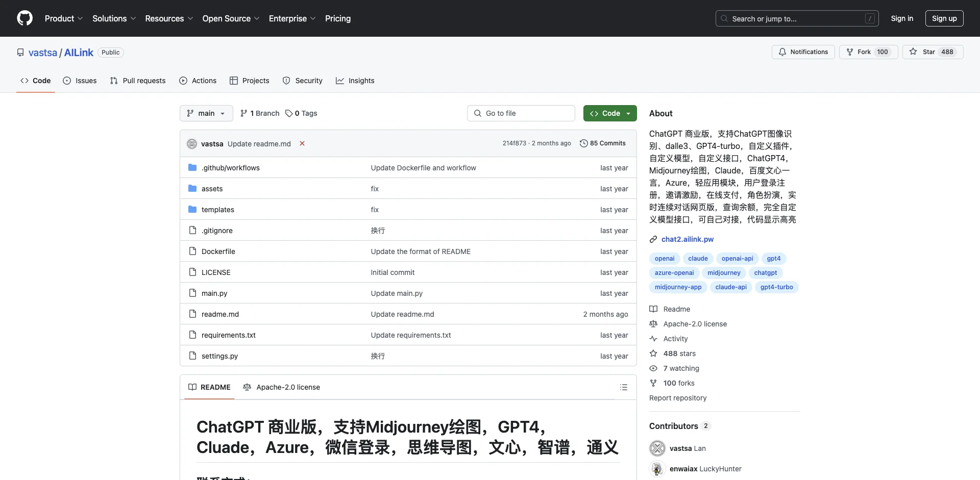Image resolution: width=980 pixels, height=480 pixels.
Task: Click the eye icon beside 7 watching
Action: coord(653,368)
